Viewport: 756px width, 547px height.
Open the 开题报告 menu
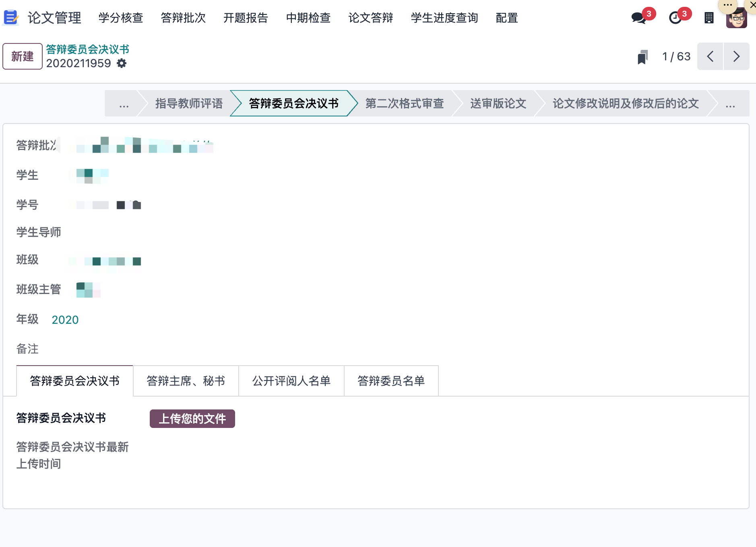246,18
